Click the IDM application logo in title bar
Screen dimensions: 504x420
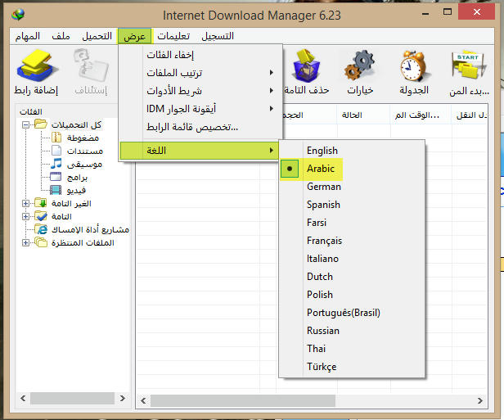point(18,15)
